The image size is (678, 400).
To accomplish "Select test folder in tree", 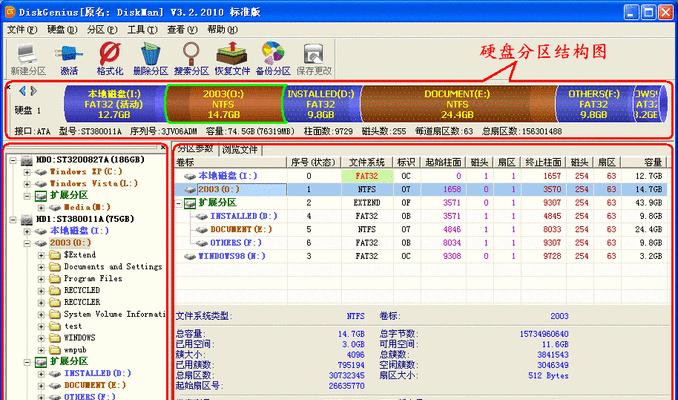I will (73, 326).
